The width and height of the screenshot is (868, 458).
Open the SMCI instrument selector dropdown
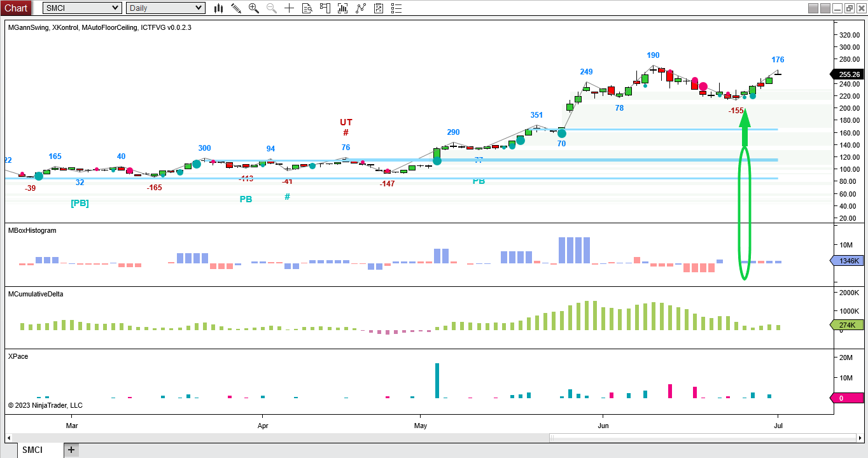pos(82,8)
